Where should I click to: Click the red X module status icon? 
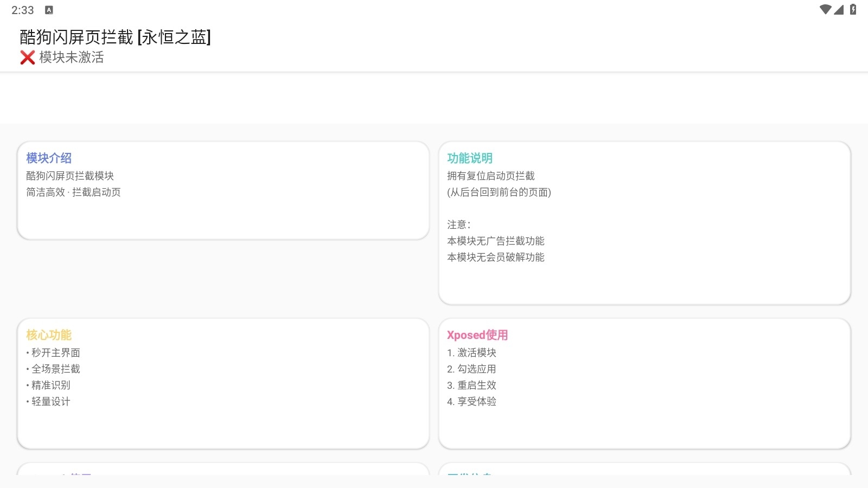pos(28,57)
